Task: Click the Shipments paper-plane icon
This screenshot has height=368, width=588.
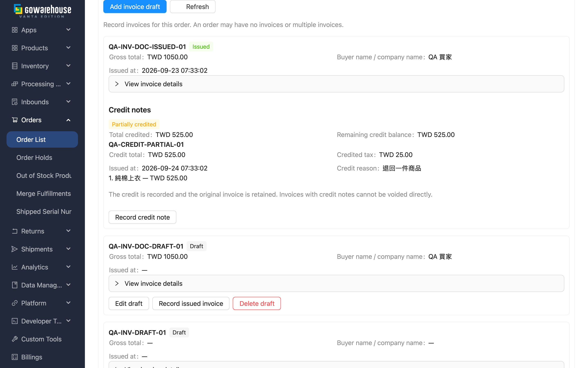Action: 14,249
